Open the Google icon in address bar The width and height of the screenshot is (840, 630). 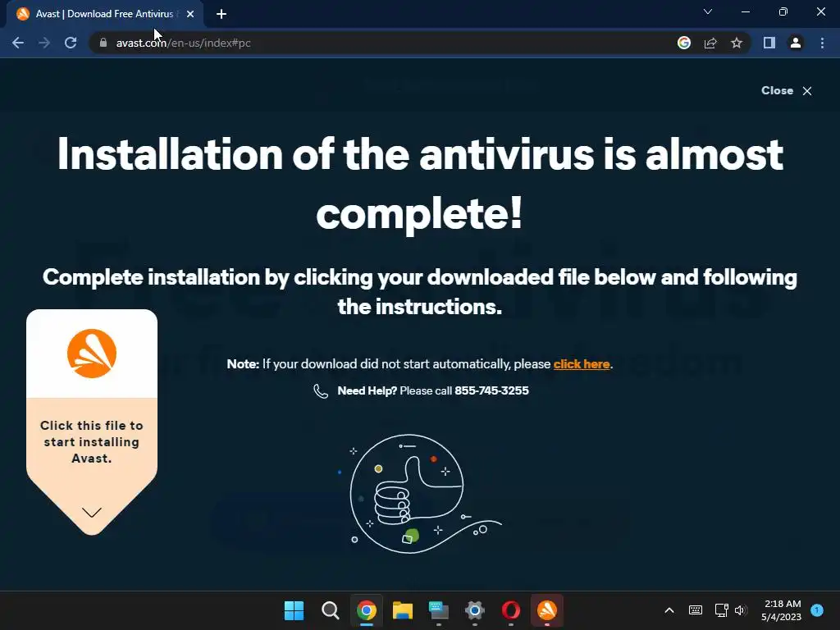684,43
